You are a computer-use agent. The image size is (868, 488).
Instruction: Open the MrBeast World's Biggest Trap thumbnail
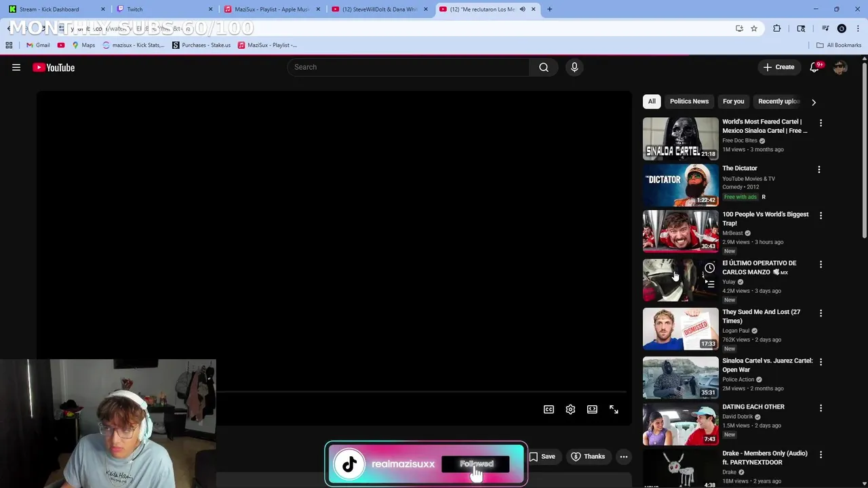[680, 231]
